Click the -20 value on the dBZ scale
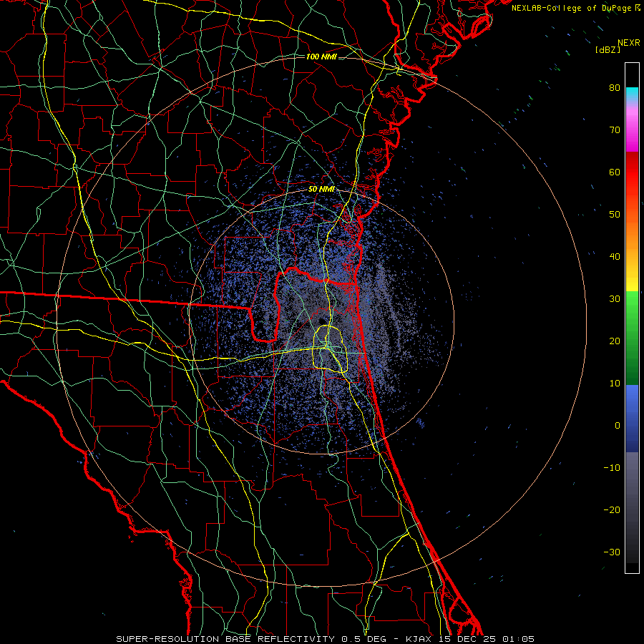 [612, 510]
